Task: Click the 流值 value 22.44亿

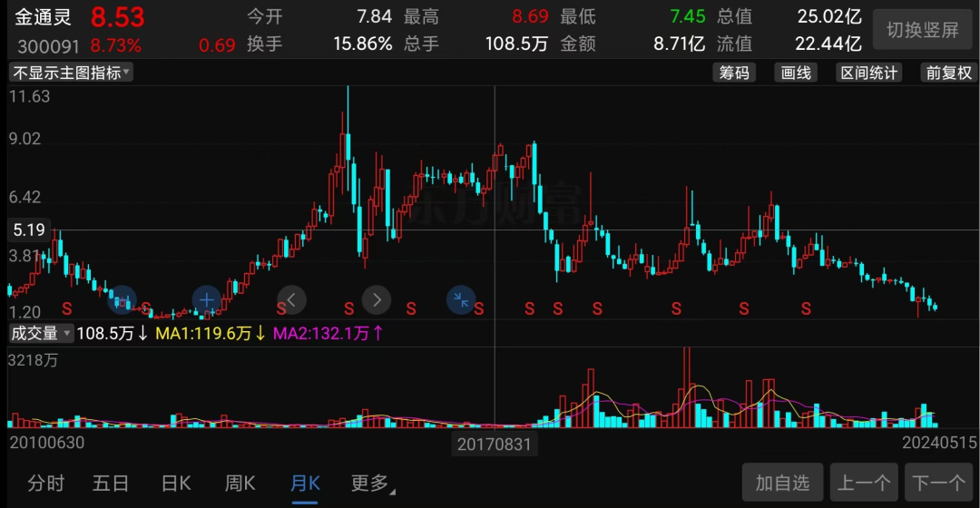Action: coord(828,44)
